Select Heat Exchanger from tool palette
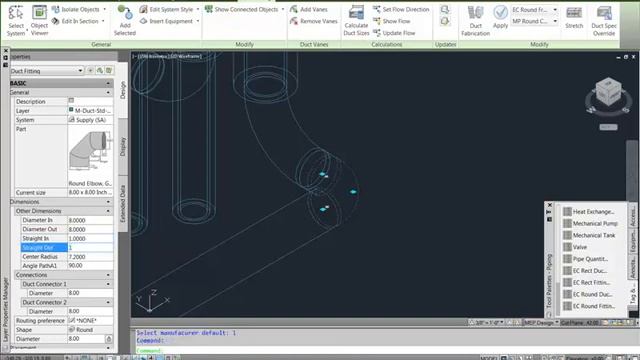 589,211
